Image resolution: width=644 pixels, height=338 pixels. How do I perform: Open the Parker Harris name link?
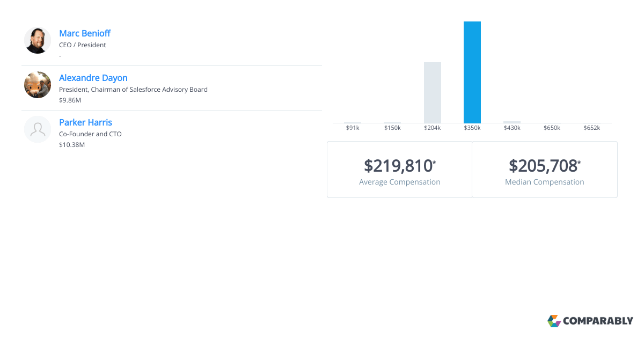pos(85,122)
